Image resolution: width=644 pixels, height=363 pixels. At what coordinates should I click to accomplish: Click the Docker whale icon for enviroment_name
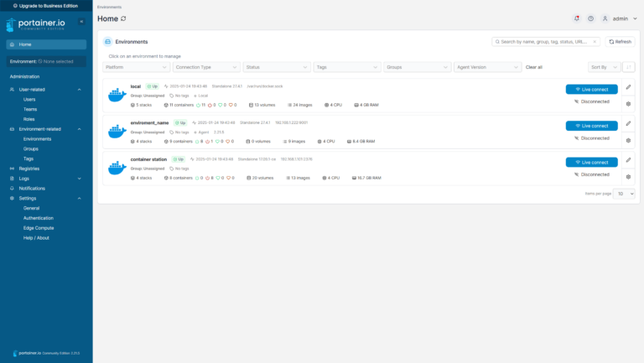pos(117,132)
